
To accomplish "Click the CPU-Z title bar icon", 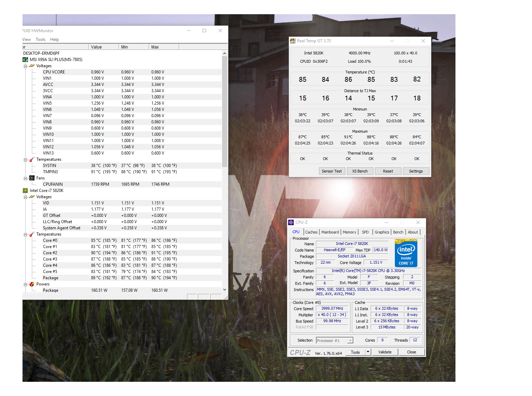I will coord(291,222).
